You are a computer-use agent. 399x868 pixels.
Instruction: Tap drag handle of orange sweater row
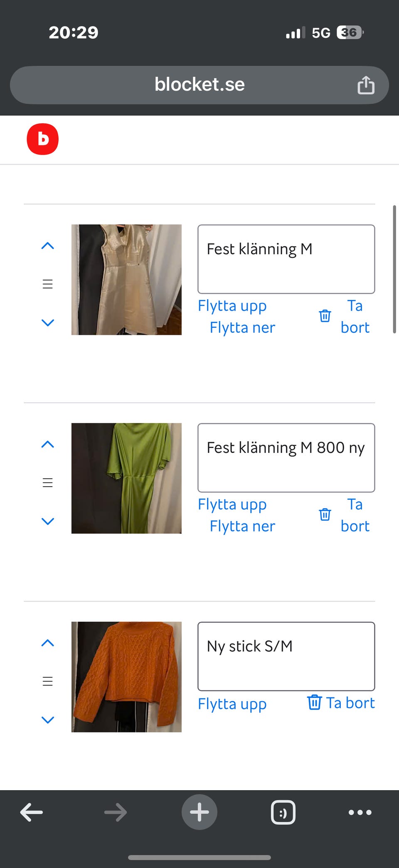(x=48, y=681)
